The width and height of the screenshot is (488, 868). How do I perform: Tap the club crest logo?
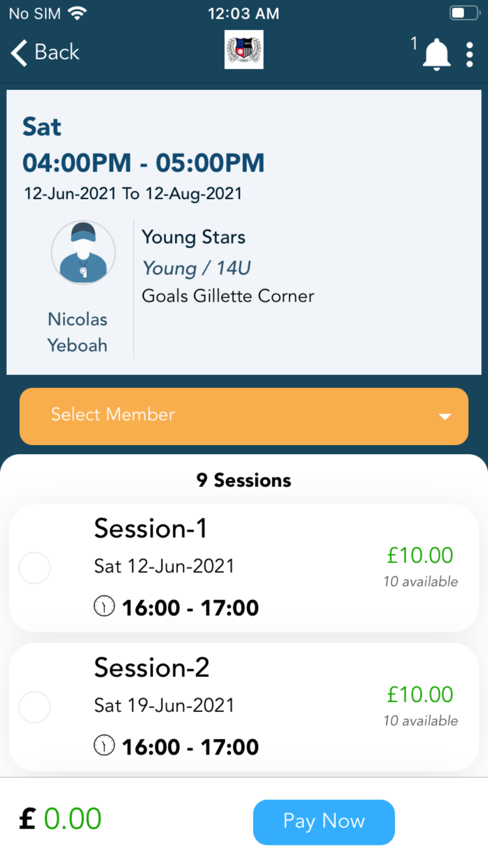click(244, 49)
